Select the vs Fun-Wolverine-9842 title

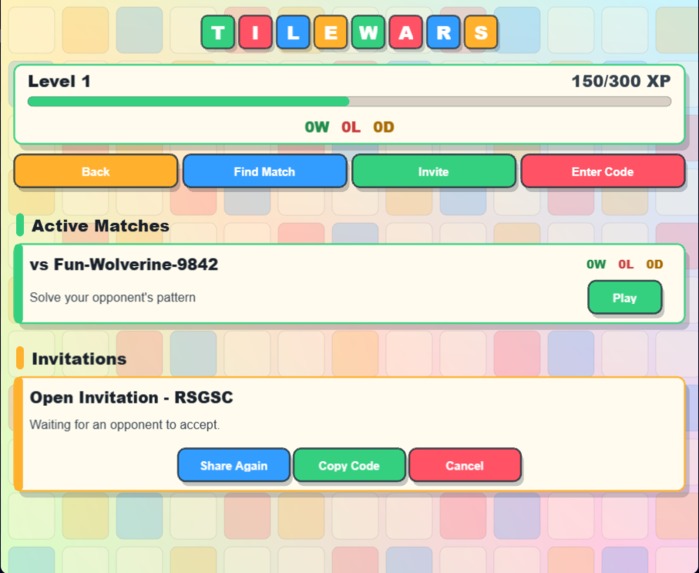[124, 264]
